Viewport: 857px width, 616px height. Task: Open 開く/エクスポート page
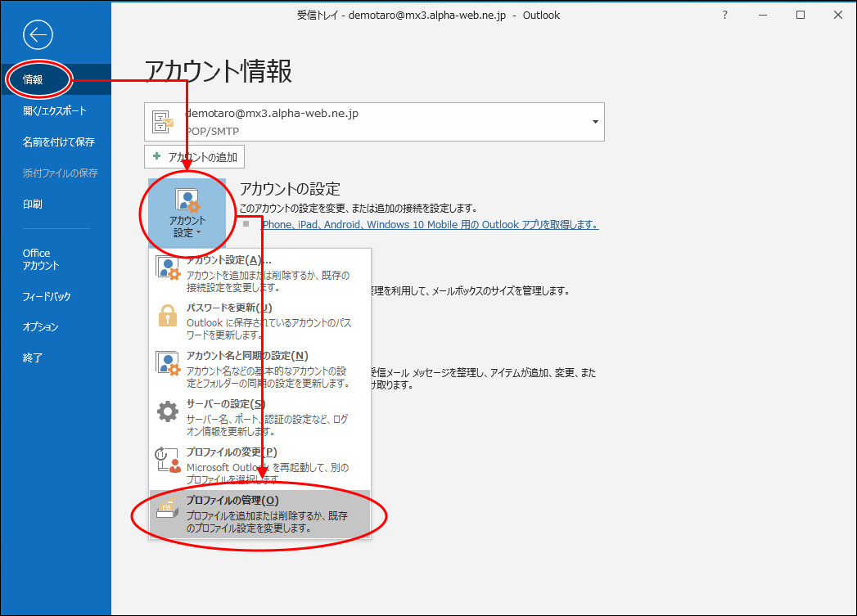tap(56, 111)
